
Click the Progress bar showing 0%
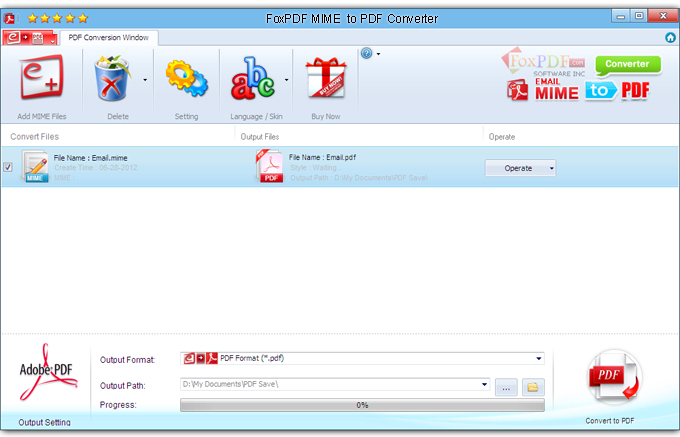coord(362,405)
